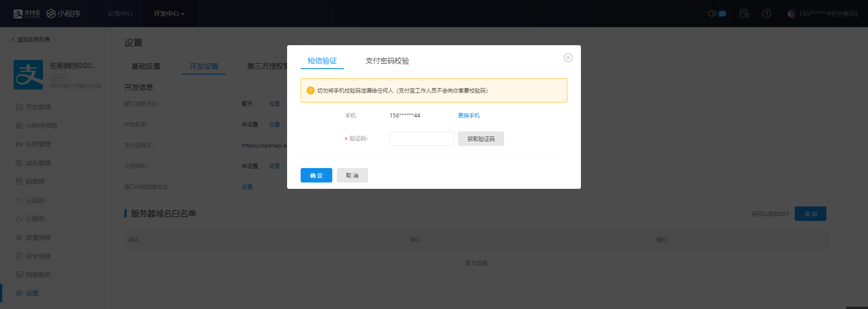The image size is (868, 309).
Task: Click the 获取验证码 button
Action: [481, 139]
